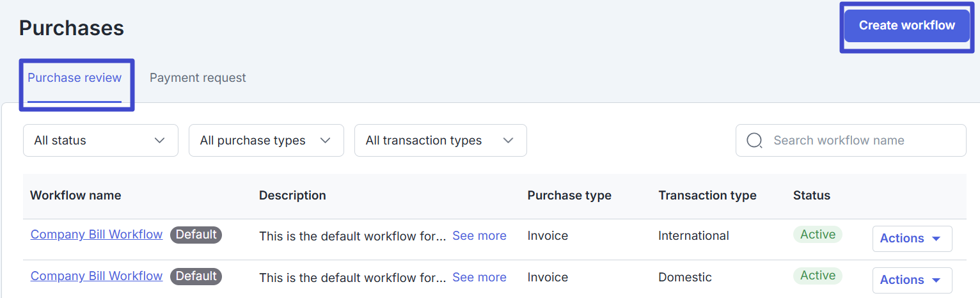This screenshot has height=298, width=980.
Task: Open the All transaction types filter
Action: point(441,141)
